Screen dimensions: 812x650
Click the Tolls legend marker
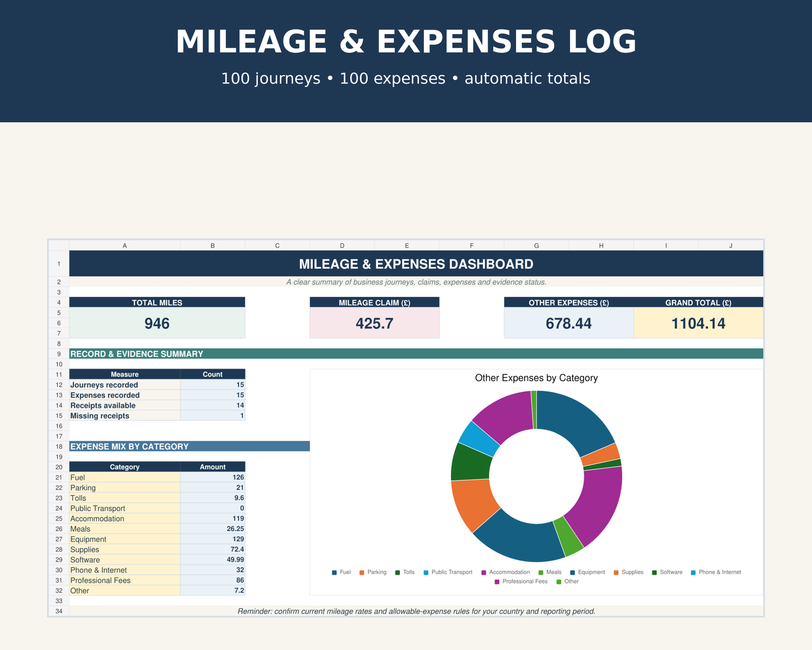[x=397, y=572]
